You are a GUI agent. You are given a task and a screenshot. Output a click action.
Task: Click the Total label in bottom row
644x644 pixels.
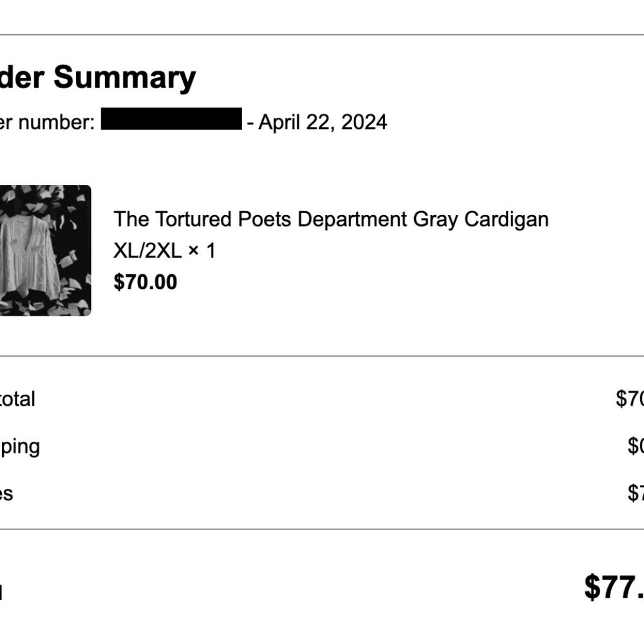[x=2, y=591]
